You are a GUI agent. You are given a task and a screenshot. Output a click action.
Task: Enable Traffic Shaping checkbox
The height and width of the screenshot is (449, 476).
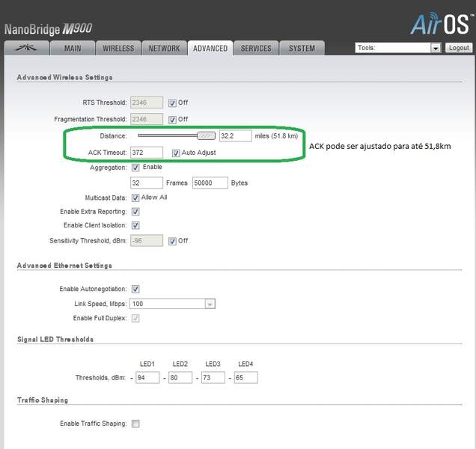(135, 424)
